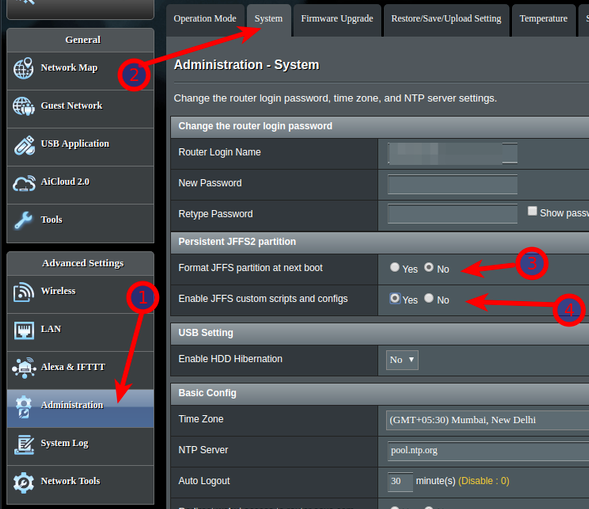This screenshot has height=509, width=589.
Task: Open Network Tools gear icon
Action: [24, 483]
